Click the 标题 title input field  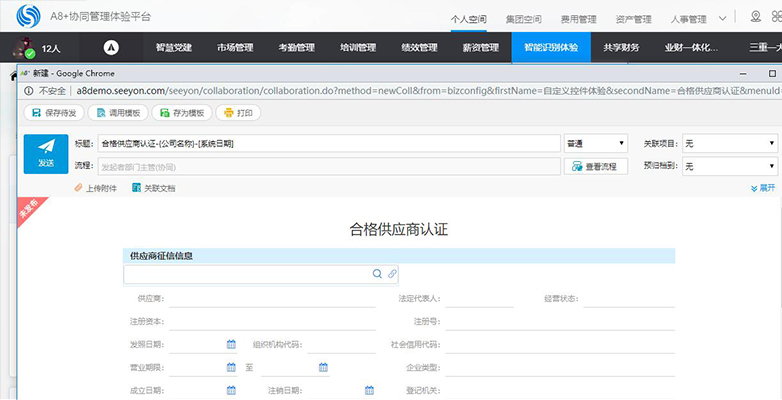329,144
